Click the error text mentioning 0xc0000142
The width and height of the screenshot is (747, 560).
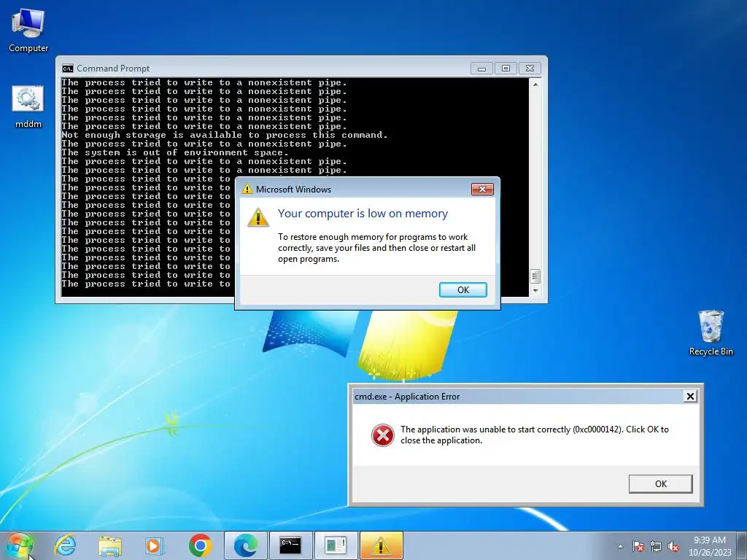coord(535,435)
